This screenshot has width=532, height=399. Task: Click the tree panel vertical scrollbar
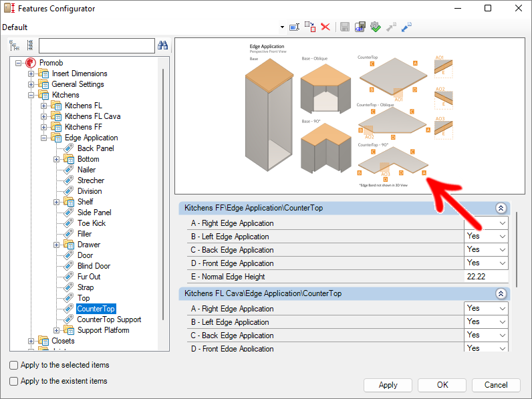pyautogui.click(x=163, y=194)
